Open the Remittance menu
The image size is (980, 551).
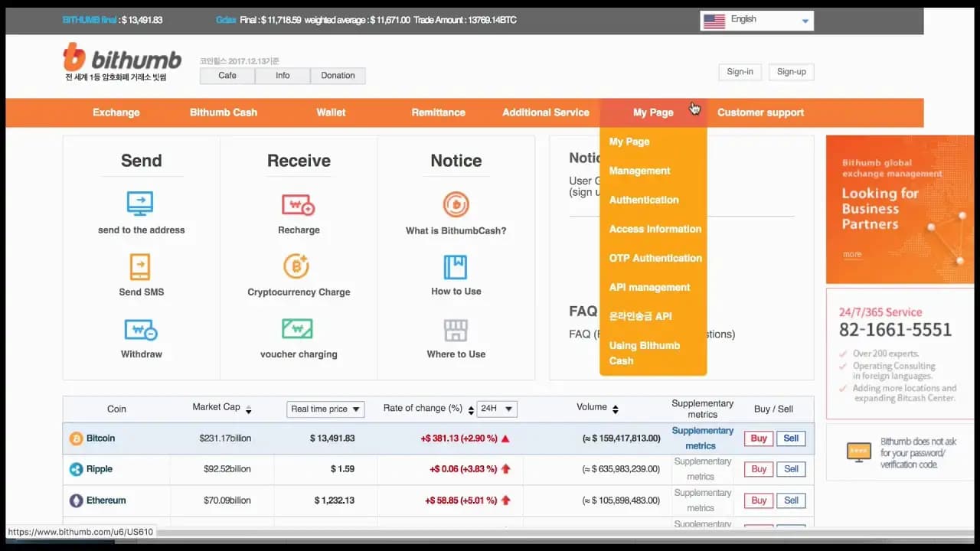(438, 112)
